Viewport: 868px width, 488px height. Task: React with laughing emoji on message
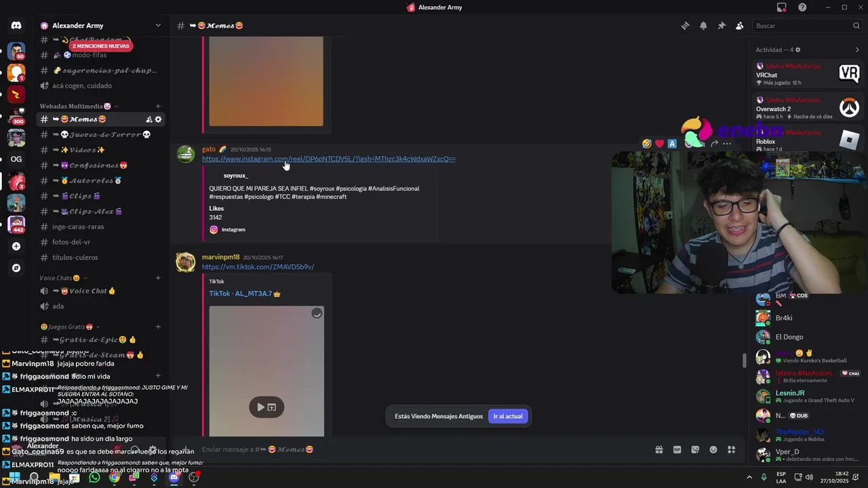tap(647, 144)
